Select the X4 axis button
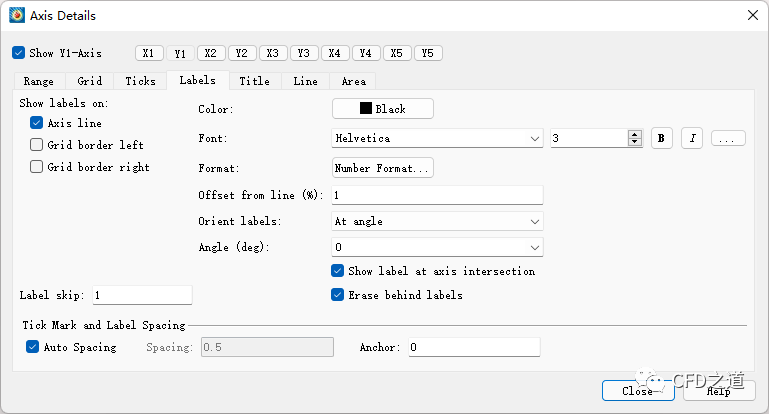This screenshot has height=414, width=769. 335,53
